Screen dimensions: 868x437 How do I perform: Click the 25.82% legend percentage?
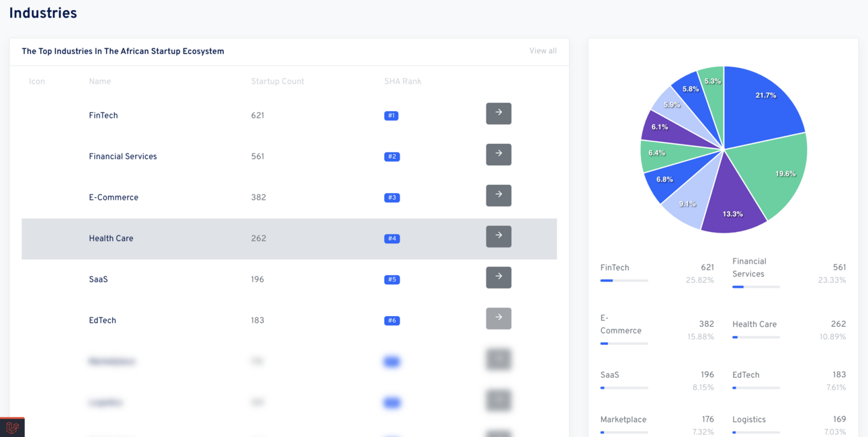pos(700,280)
